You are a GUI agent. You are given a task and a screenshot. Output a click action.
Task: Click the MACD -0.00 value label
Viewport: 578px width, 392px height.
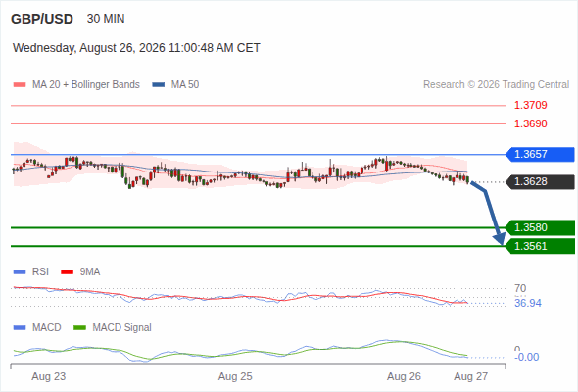click(526, 357)
